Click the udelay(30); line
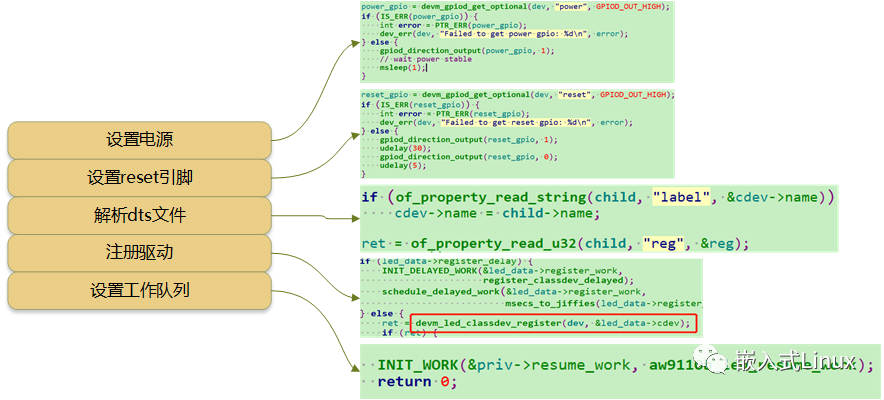 pos(405,148)
